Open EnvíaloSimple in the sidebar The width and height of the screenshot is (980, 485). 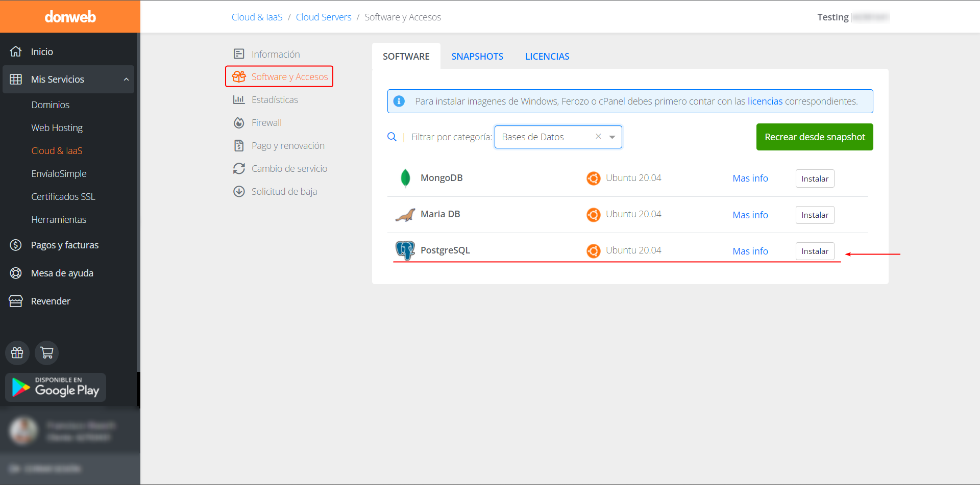tap(59, 173)
